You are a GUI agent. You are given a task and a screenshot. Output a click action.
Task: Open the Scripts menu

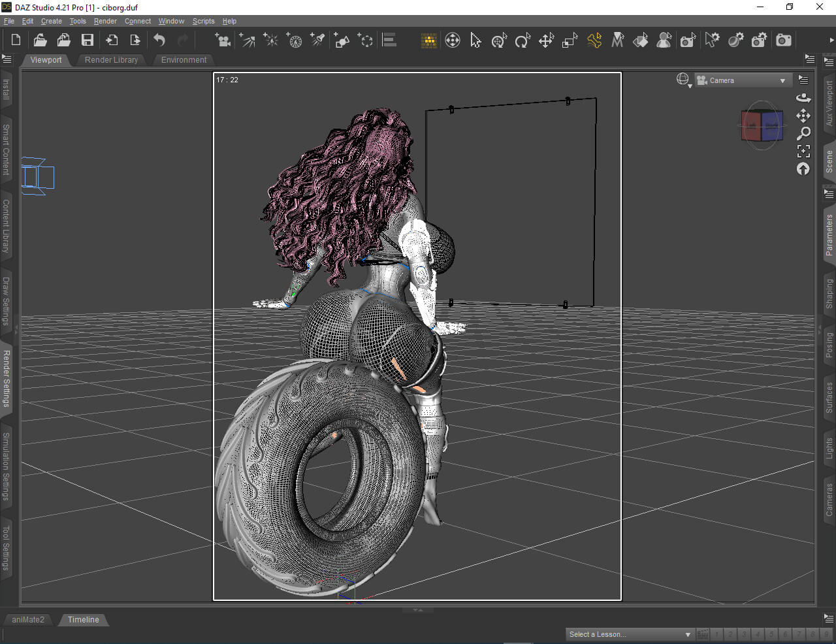[203, 21]
